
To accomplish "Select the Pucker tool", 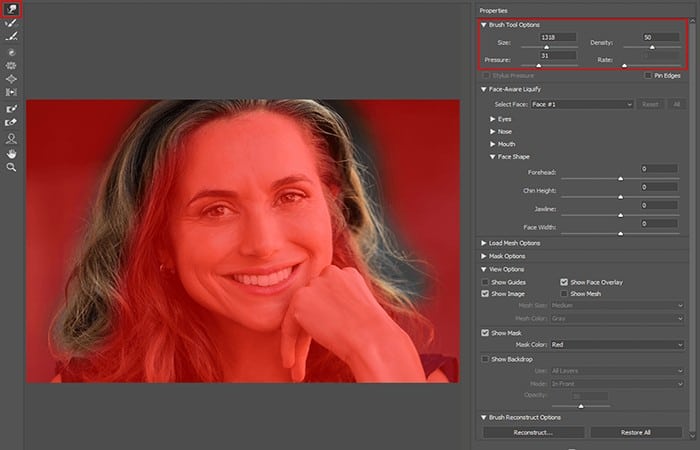I will 11,66.
